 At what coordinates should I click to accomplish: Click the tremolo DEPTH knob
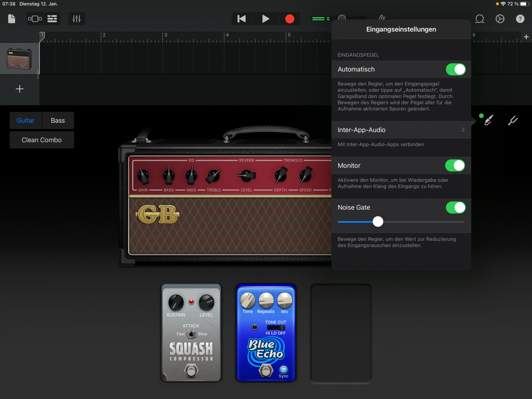(x=281, y=175)
